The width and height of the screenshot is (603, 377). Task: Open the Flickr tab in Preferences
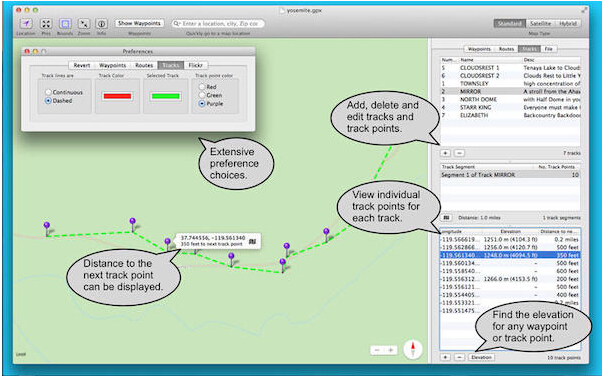point(196,65)
